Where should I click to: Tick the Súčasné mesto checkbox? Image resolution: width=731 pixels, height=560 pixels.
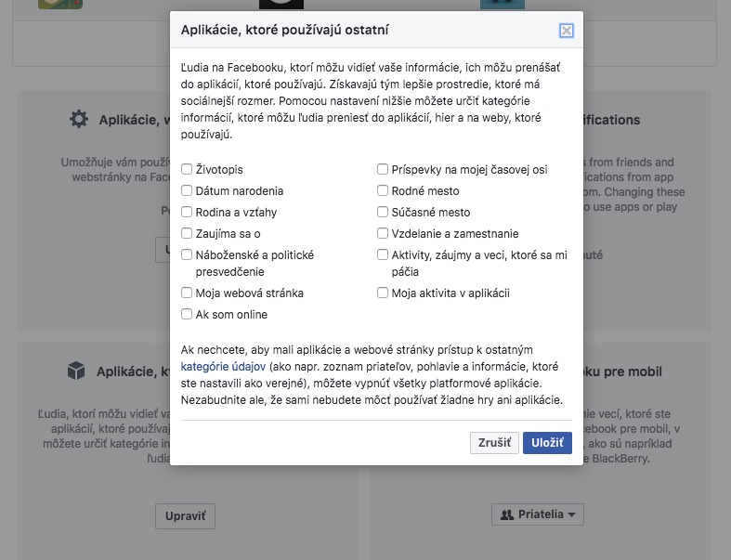[x=383, y=212]
